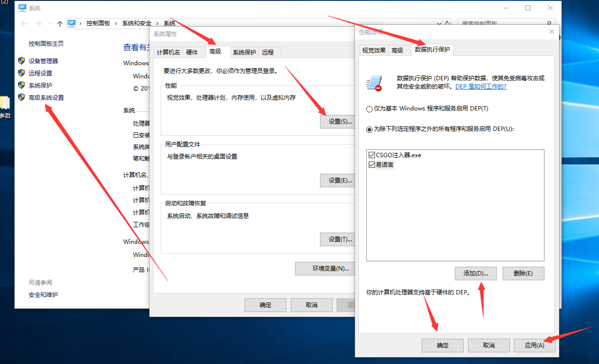Click shield icon next to 远程设置
599x364 pixels.
tap(21, 73)
